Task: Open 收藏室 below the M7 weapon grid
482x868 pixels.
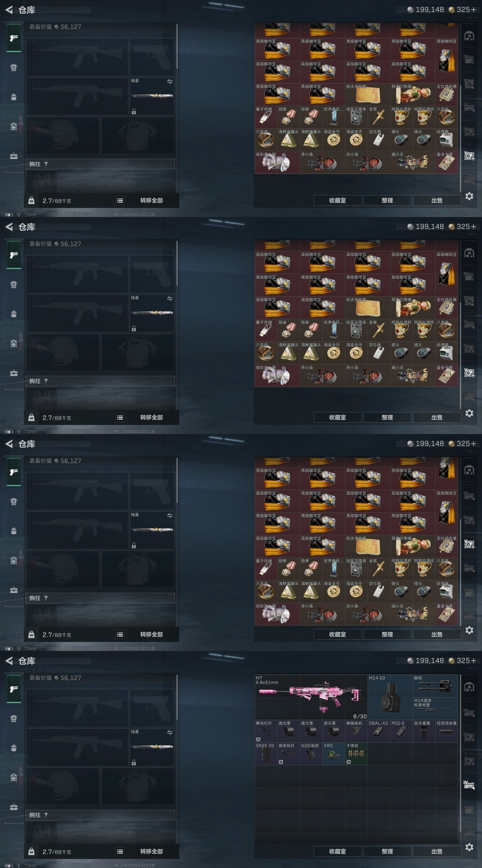Action: pyautogui.click(x=337, y=851)
